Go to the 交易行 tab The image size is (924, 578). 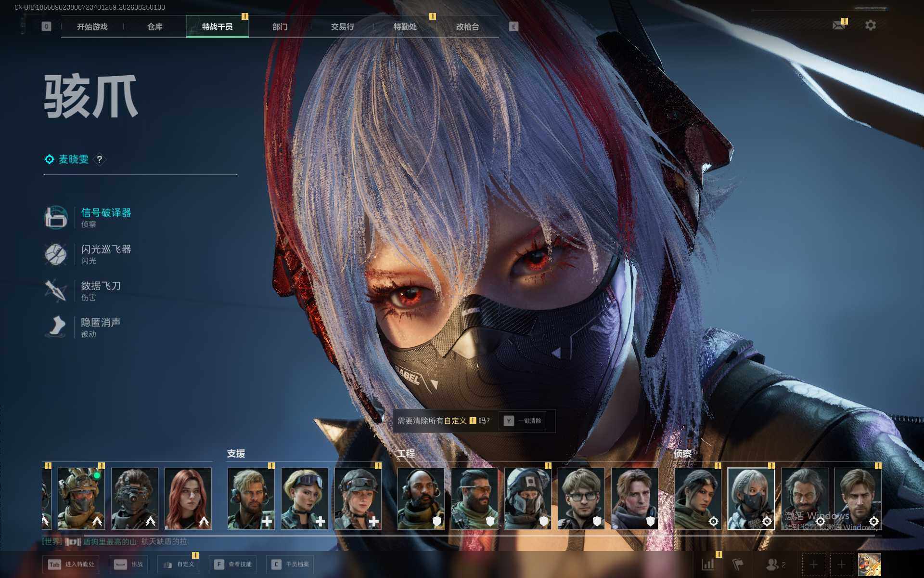point(343,26)
